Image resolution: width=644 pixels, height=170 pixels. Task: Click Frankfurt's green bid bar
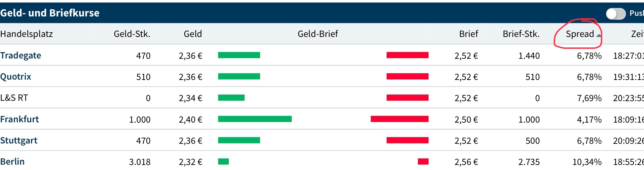coord(255,119)
